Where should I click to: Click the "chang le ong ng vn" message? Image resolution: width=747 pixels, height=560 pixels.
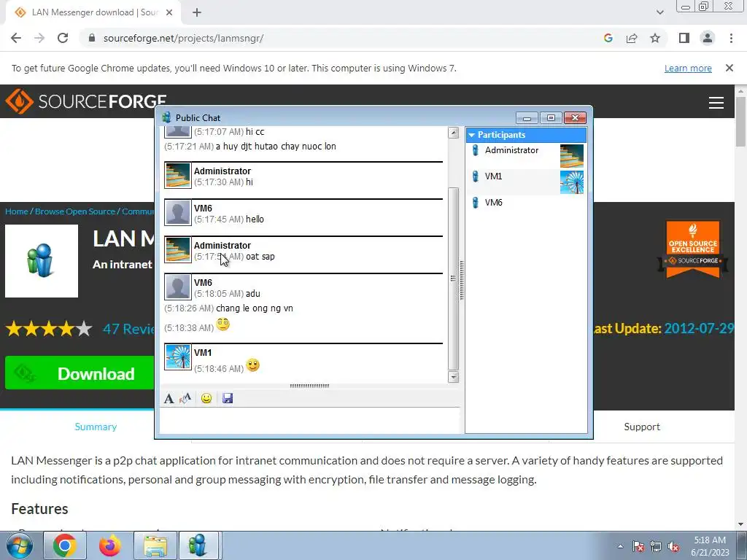tap(255, 308)
